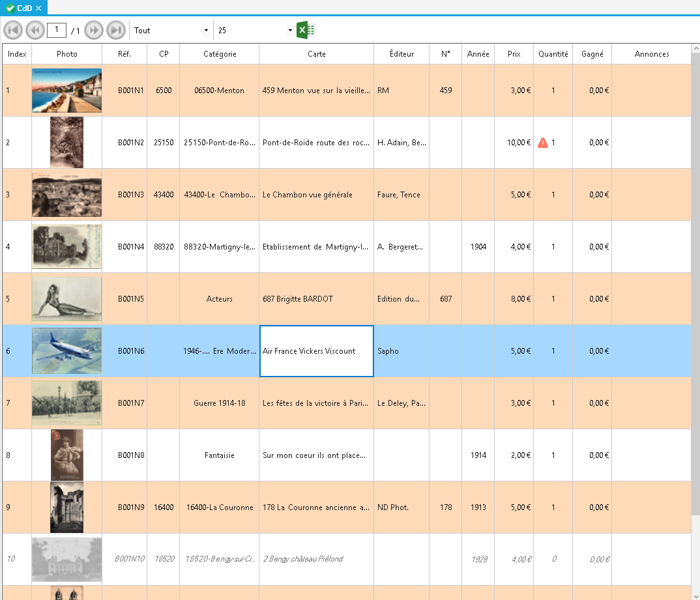Click the vertical scrollbar down arrow
Image resolution: width=700 pixels, height=600 pixels.
pyautogui.click(x=695, y=594)
